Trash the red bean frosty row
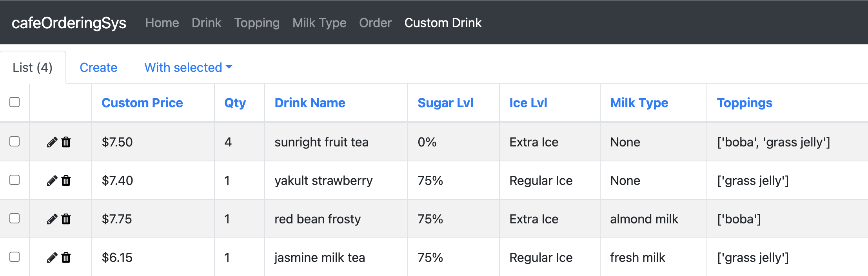Viewport: 868px width, 276px height. pyautogui.click(x=66, y=219)
